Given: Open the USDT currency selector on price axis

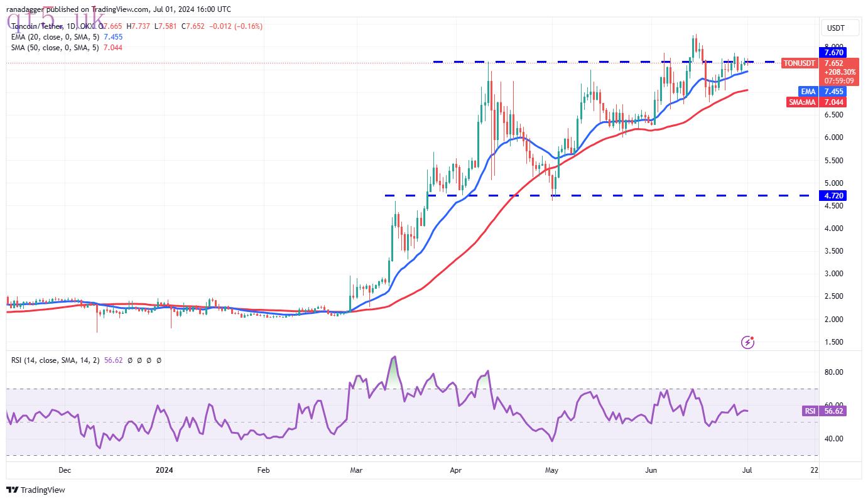Looking at the screenshot, I should (835, 28).
